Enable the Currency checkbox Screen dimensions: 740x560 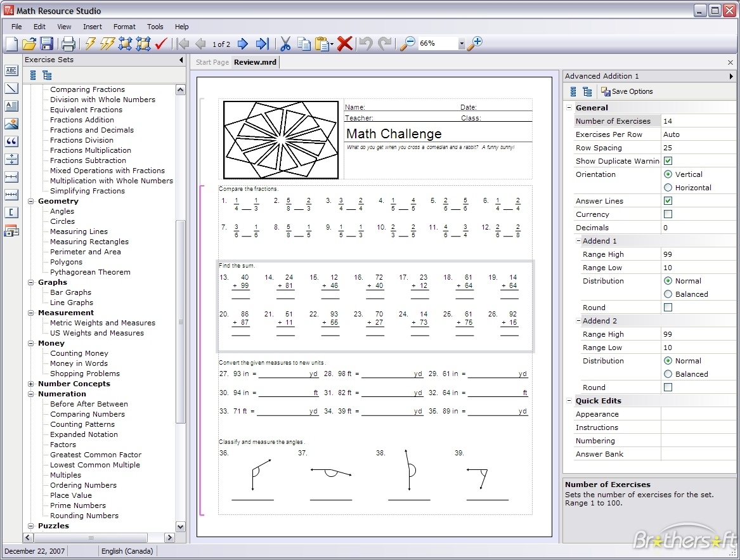(668, 214)
